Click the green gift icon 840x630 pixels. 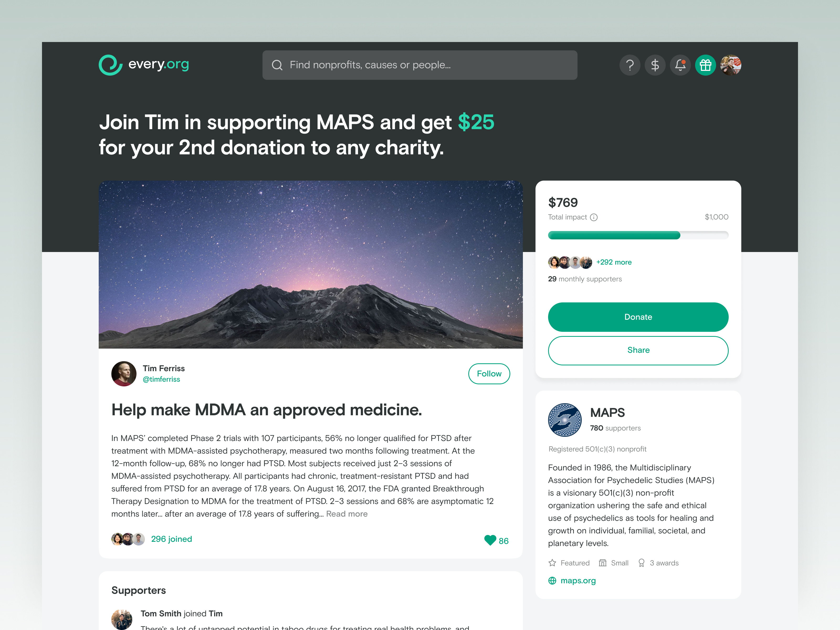(706, 65)
